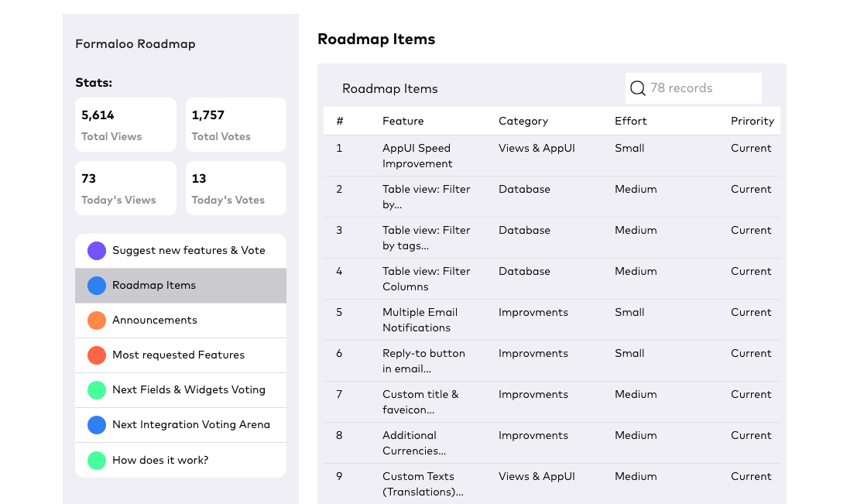Click Current priority in row 1
864x504 pixels.
pos(751,148)
